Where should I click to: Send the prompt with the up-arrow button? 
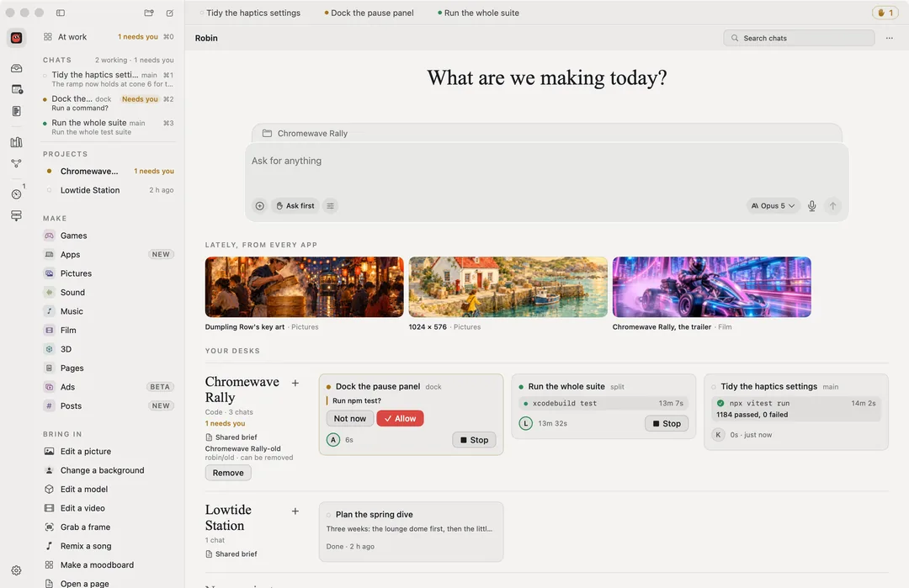pos(832,205)
